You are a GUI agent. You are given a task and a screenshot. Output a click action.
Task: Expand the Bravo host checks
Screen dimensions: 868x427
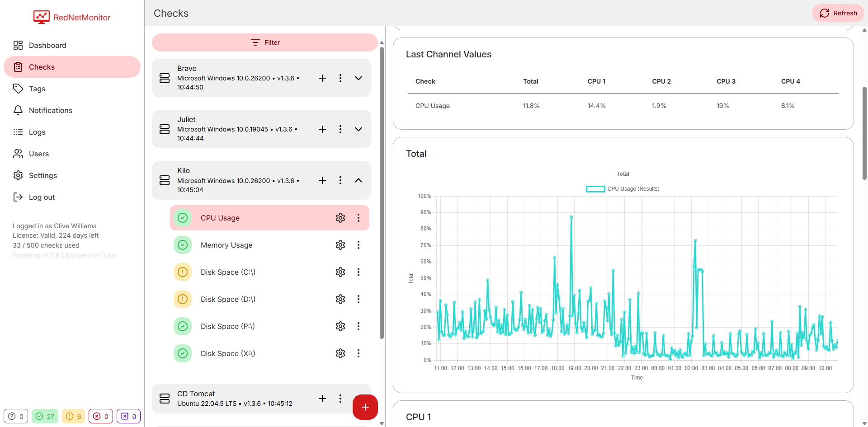(x=359, y=78)
